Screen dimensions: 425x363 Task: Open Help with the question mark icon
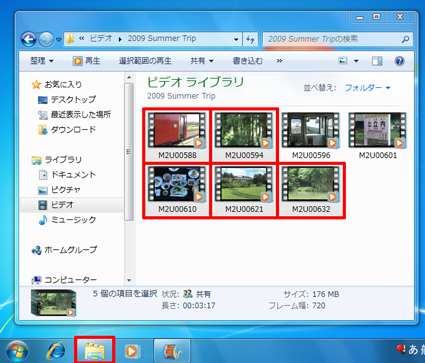pos(399,61)
